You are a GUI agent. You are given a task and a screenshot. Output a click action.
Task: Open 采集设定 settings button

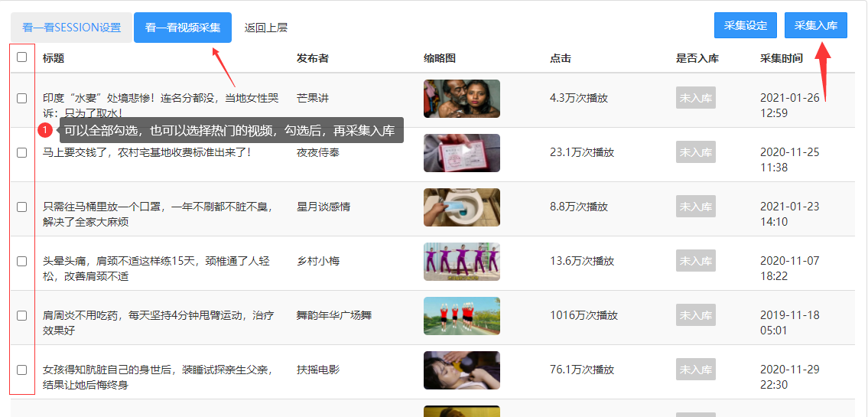(746, 25)
